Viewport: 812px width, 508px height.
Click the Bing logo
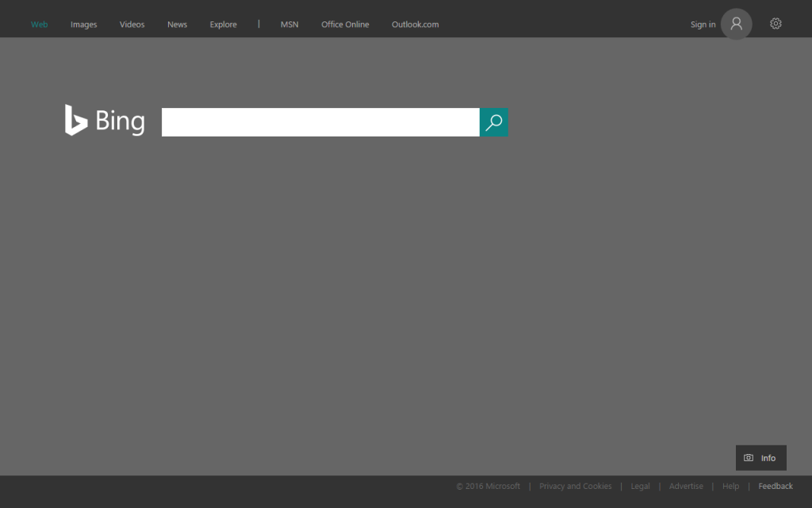[105, 121]
